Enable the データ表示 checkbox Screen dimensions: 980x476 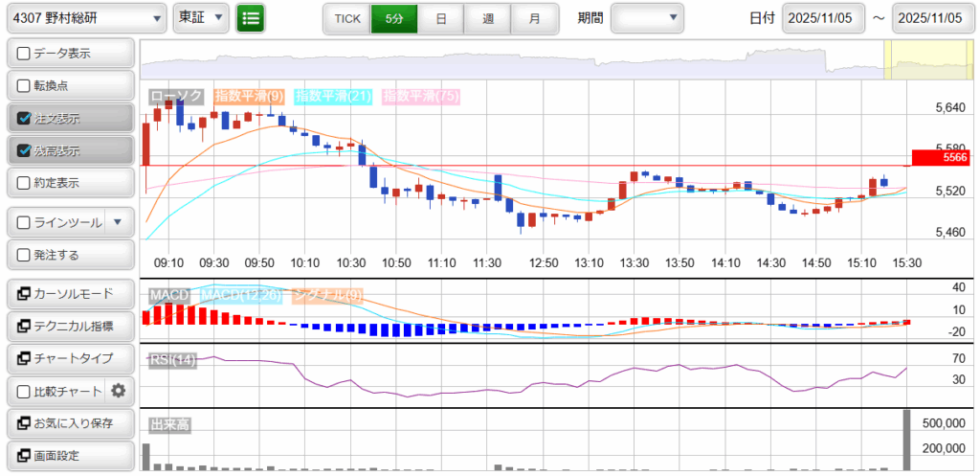(x=25, y=54)
